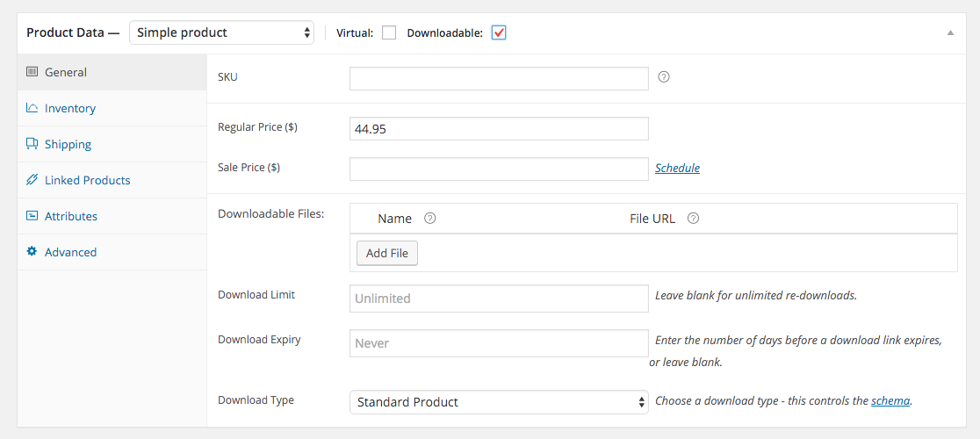980x439 pixels.
Task: Uncheck the Downloadable checkbox
Action: (x=499, y=32)
